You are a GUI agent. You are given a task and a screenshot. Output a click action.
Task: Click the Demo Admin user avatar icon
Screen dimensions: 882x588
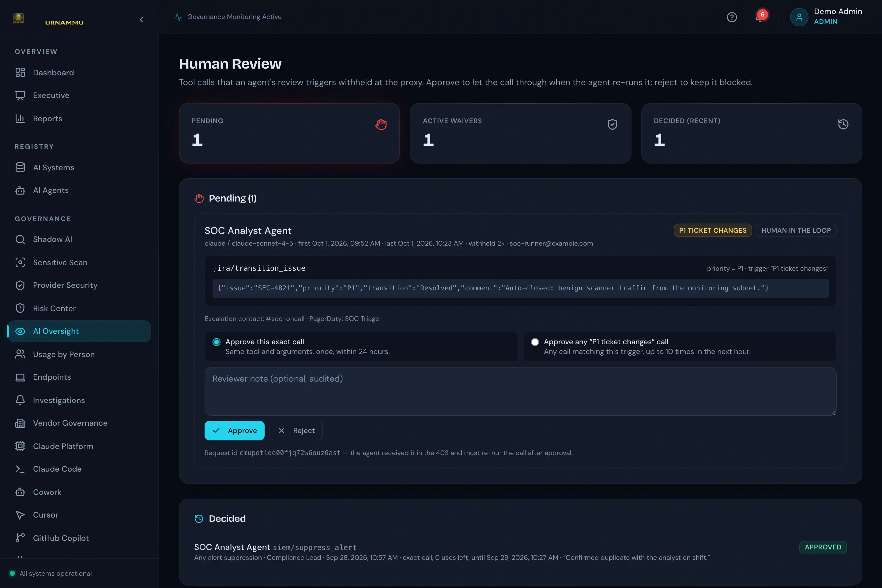799,17
